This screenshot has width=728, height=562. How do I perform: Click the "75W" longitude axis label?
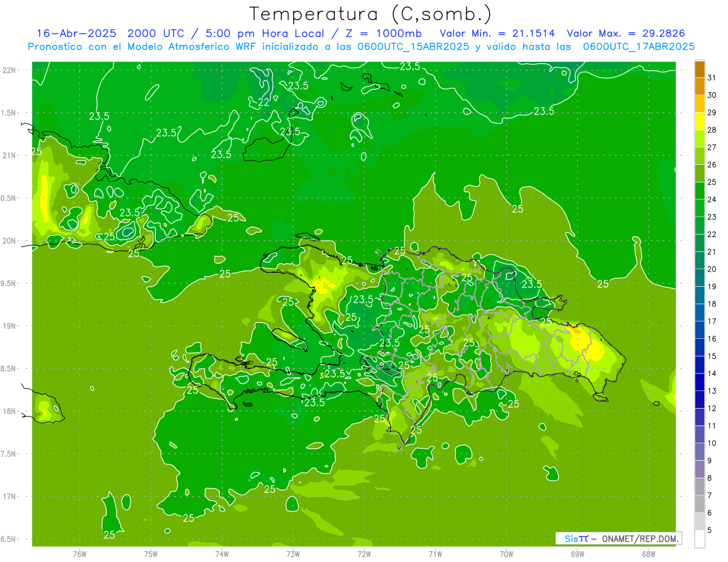(x=150, y=554)
